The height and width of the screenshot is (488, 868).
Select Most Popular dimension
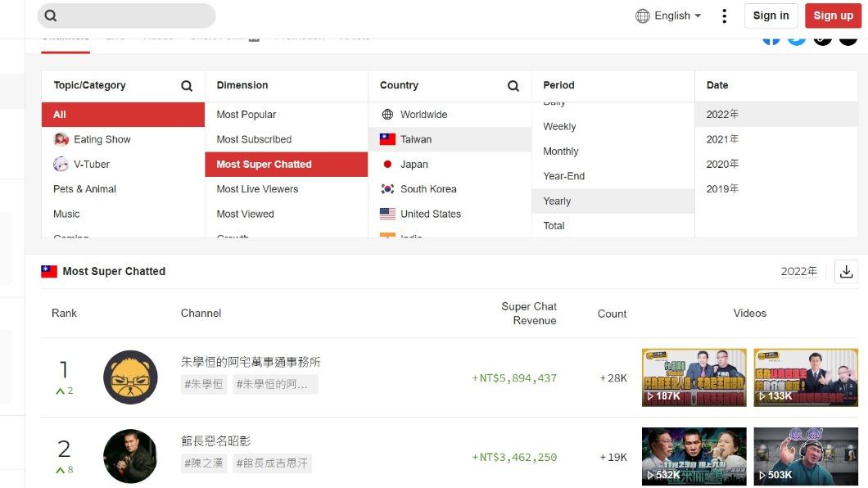point(287,115)
